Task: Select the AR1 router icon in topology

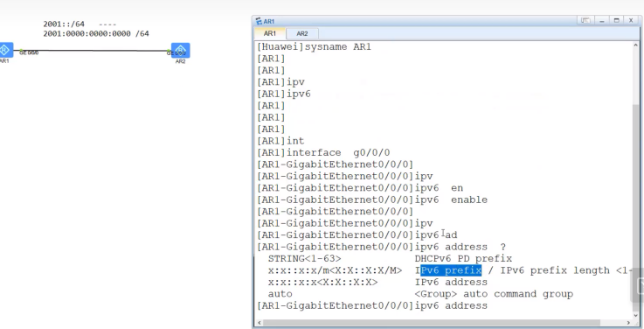Action: click(5, 50)
